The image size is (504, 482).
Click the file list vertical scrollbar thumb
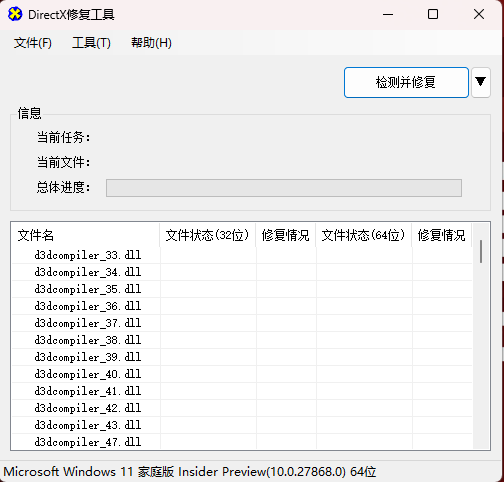click(481, 251)
